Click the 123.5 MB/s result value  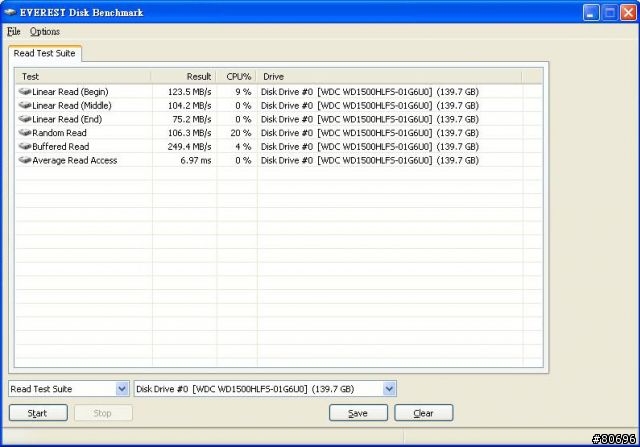[x=189, y=92]
